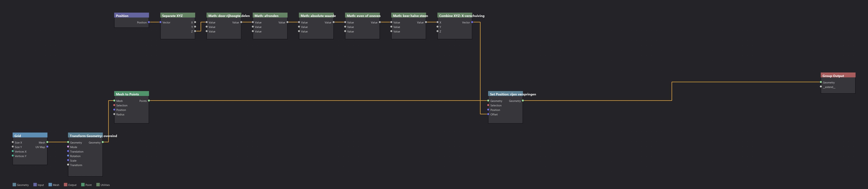Click the Scale socket on Transform Geometry
868x189 pixels.
coord(68,160)
